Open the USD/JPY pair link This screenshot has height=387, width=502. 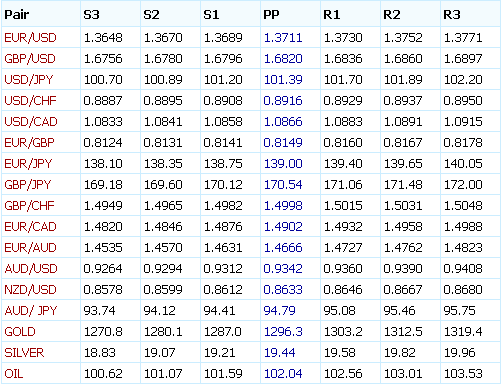[29, 80]
